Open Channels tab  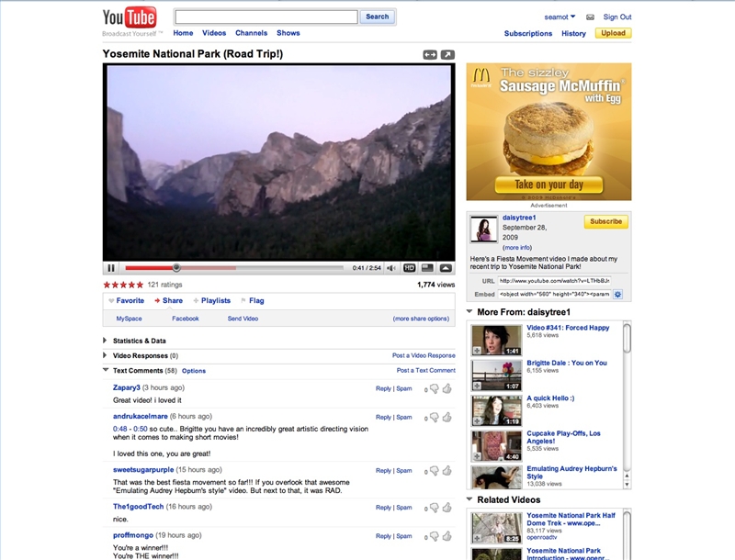pos(251,33)
